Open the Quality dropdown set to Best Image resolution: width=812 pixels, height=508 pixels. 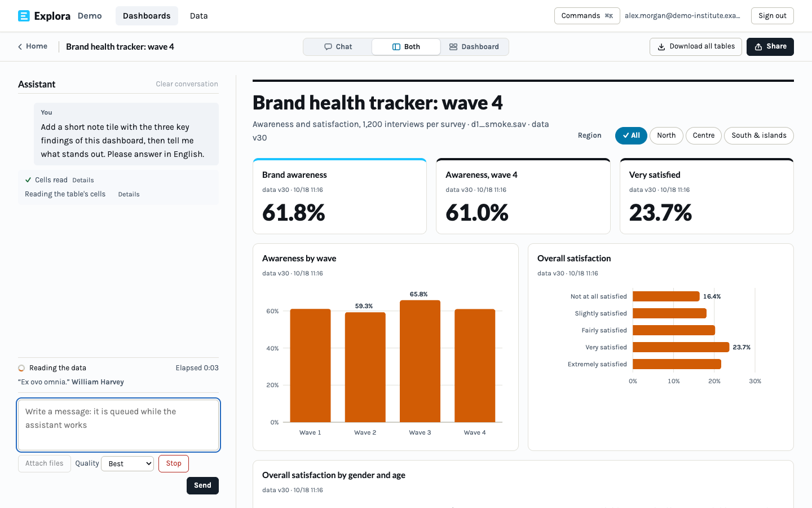tap(127, 463)
